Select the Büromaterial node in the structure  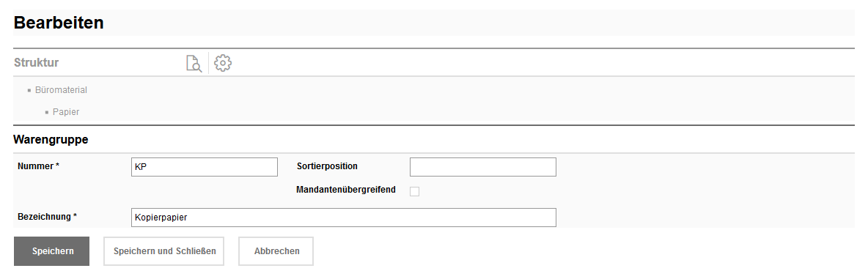click(x=61, y=89)
